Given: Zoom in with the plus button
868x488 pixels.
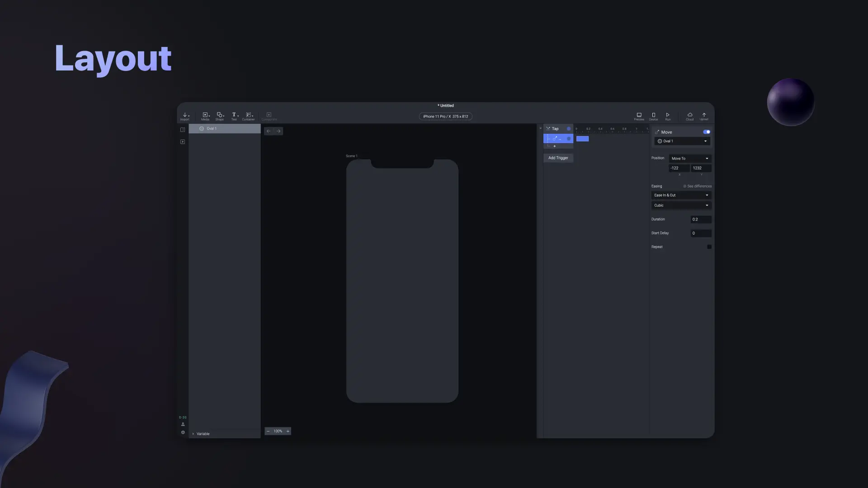Looking at the screenshot, I should pos(288,431).
